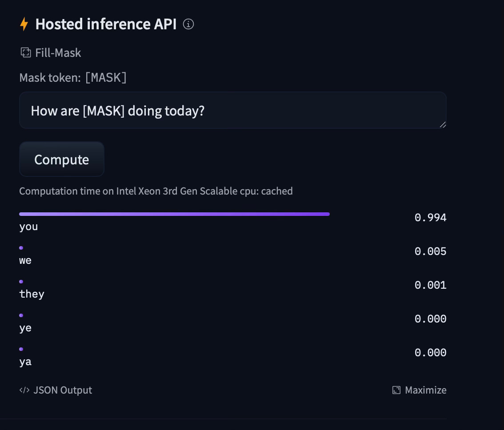Expand the JSON Output section
The width and height of the screenshot is (504, 430).
56,390
